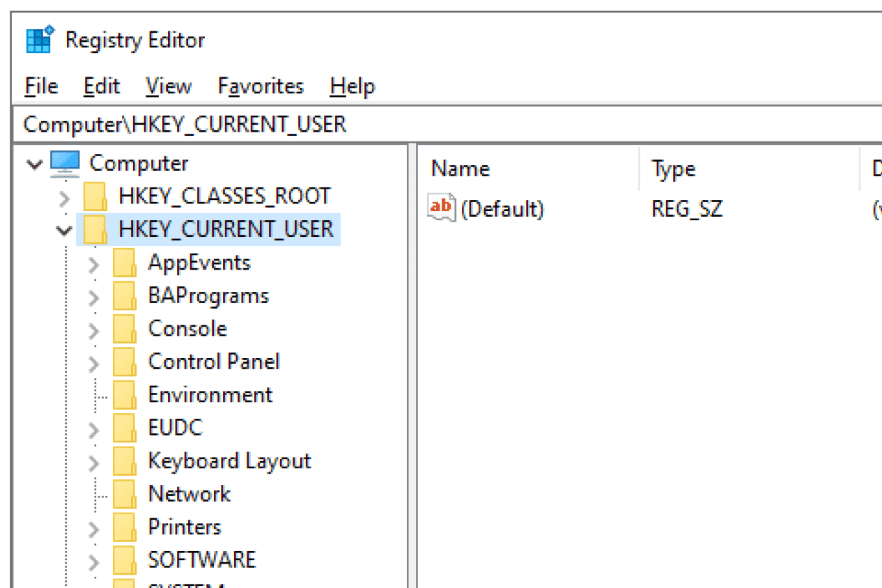
Task: Select the Console key label
Action: (187, 329)
